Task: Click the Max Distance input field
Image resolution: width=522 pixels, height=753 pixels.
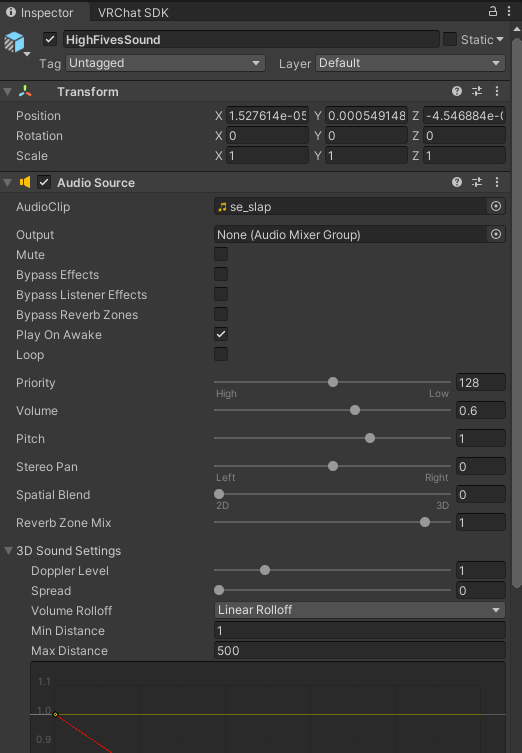Action: tap(359, 650)
